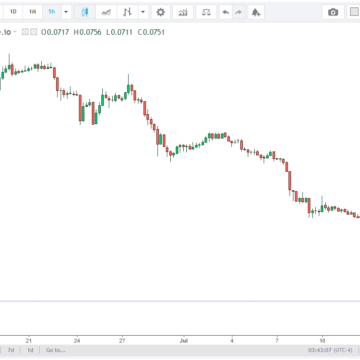360x360 pixels.
Task: Open the chart style dropdown arrow
Action: pos(143,12)
